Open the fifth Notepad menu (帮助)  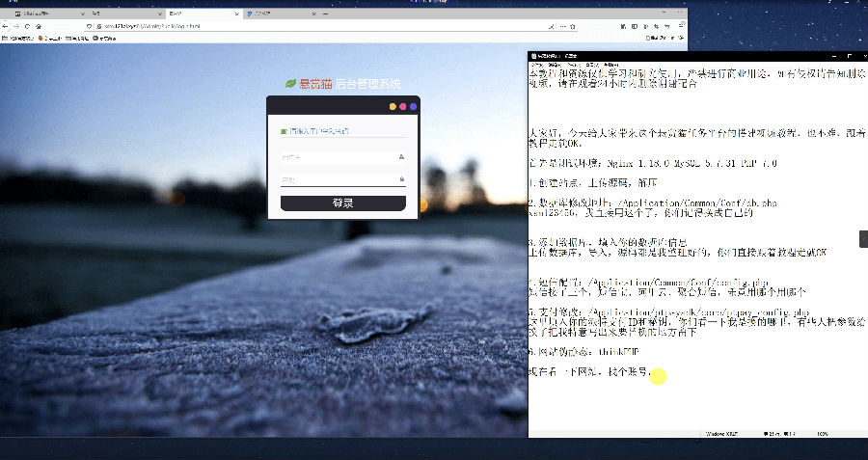click(610, 65)
